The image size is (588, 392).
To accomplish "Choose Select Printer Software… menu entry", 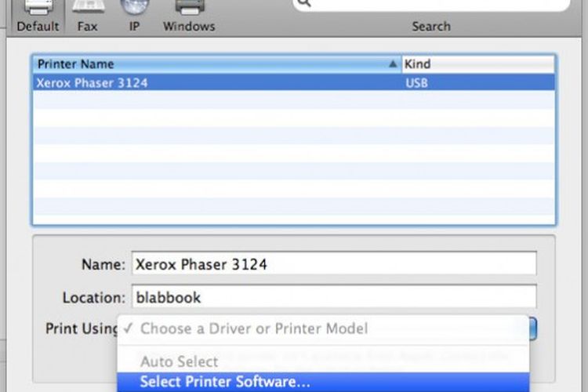I will 323,382.
